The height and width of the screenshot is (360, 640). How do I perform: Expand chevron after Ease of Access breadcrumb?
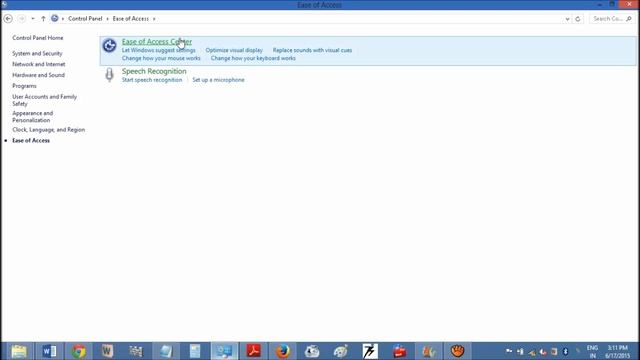point(154,19)
